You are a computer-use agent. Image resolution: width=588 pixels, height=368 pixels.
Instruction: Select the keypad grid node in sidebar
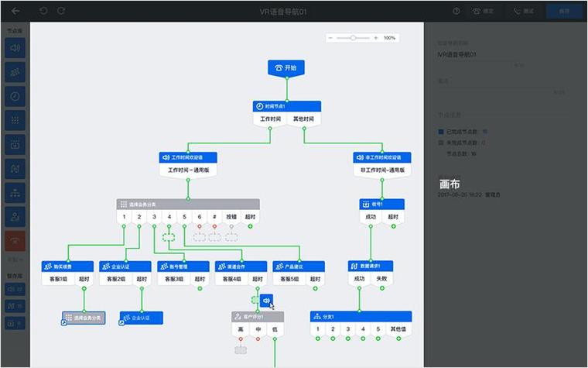15,120
